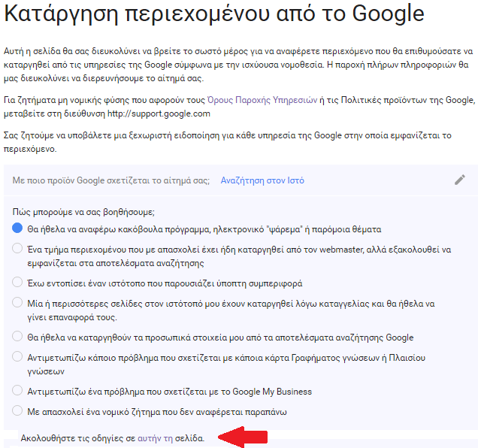Click label Με ποιο προϊόν Google σχετίζεται το αίτημά σας;

(x=111, y=180)
